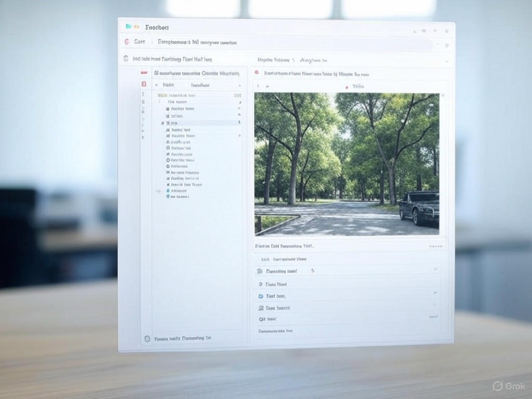This screenshot has width=532, height=399.
Task: Click the tree-lined road preview image
Action: tap(347, 164)
